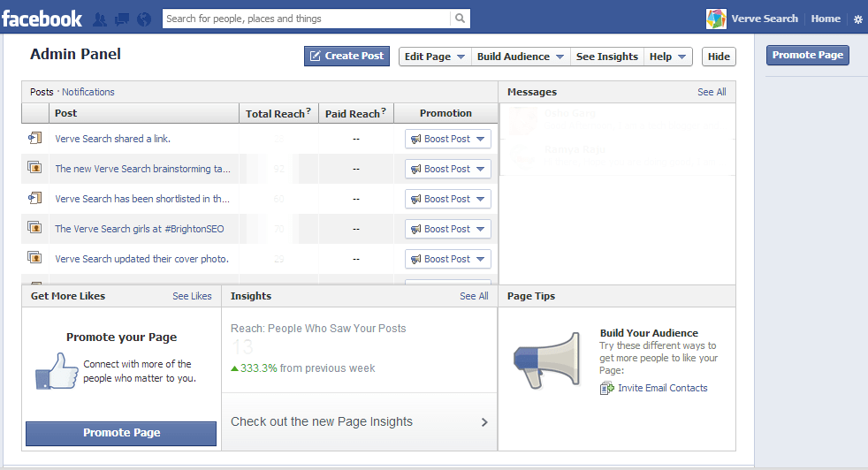The width and height of the screenshot is (868, 470).
Task: Click Paid Reach question mark help
Action: tap(383, 110)
